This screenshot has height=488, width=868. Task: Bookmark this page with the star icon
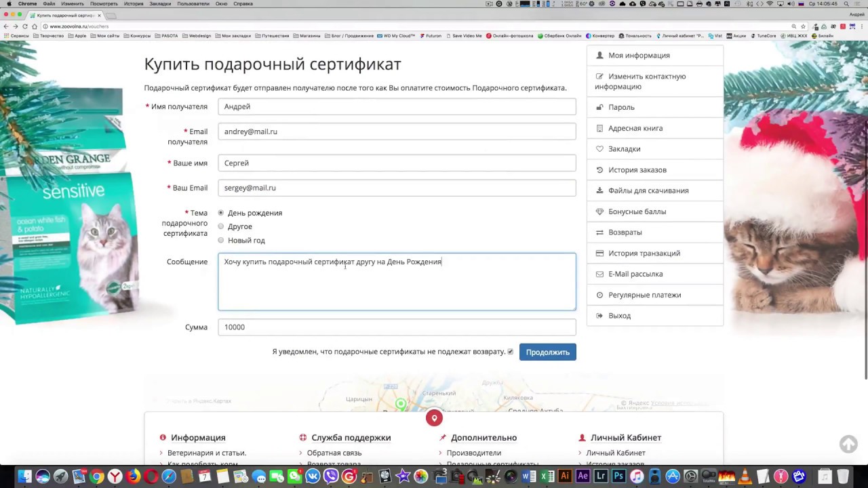click(x=804, y=26)
